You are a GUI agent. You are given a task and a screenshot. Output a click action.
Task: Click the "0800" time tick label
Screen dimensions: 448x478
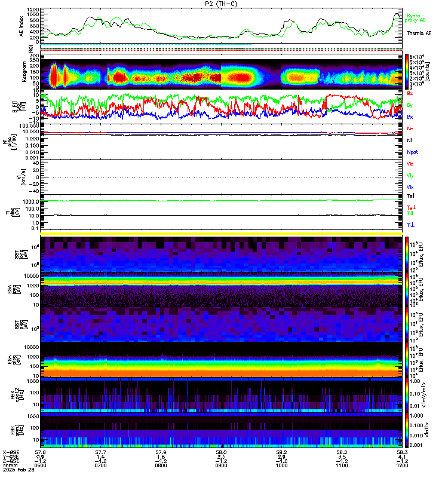coord(161,465)
